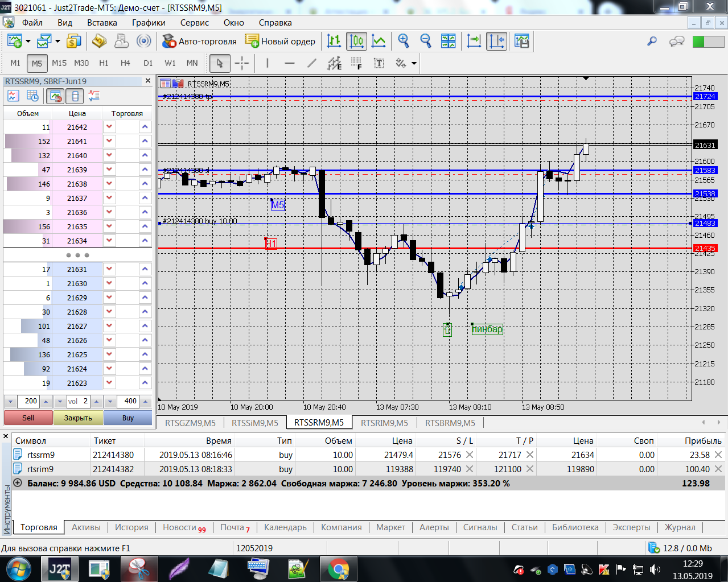728x582 pixels.
Task: Switch to the RTSSiM9,M5 chart tab
Action: point(254,423)
